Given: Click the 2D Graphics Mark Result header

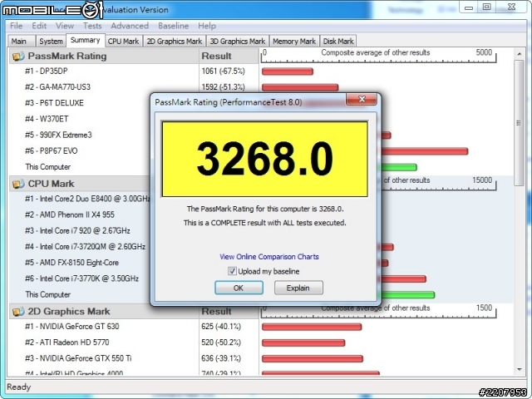Looking at the screenshot, I should click(x=229, y=311).
